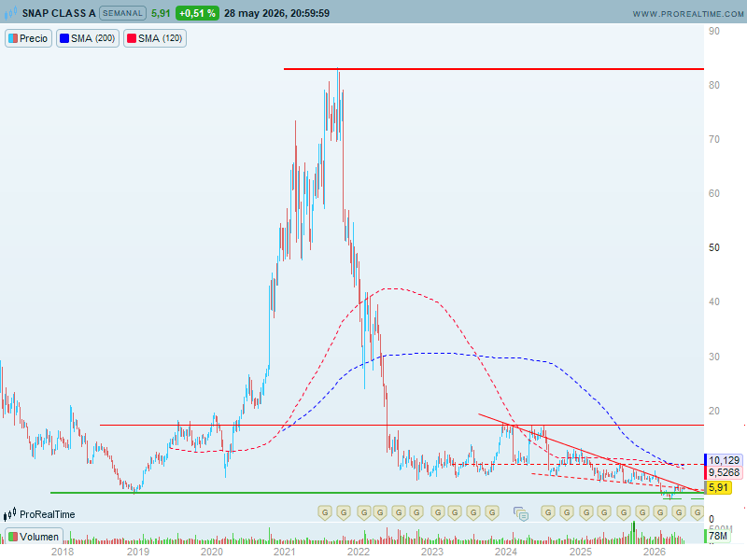
Task: Click the second G marker in the row
Action: click(344, 512)
